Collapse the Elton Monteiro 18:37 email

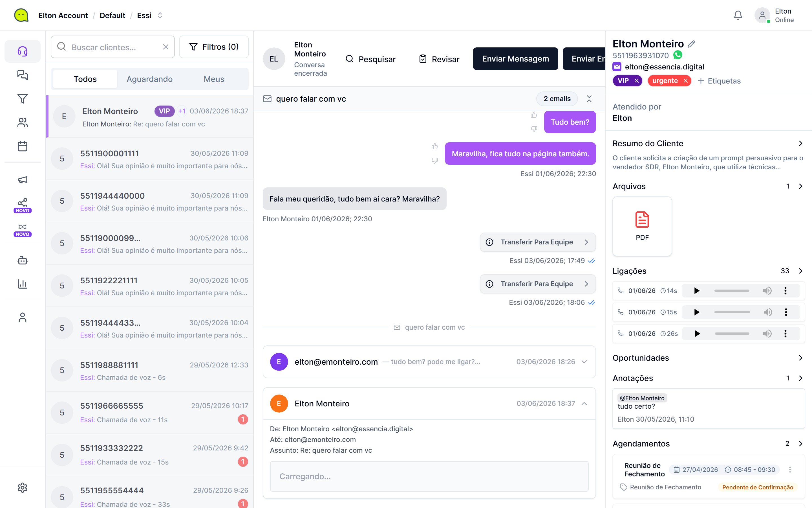click(584, 404)
